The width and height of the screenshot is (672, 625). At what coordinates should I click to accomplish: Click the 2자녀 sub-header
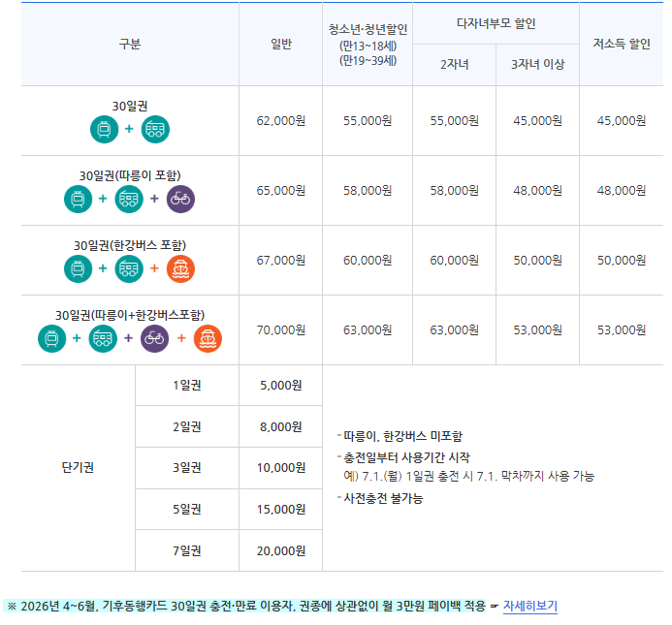coord(454,64)
